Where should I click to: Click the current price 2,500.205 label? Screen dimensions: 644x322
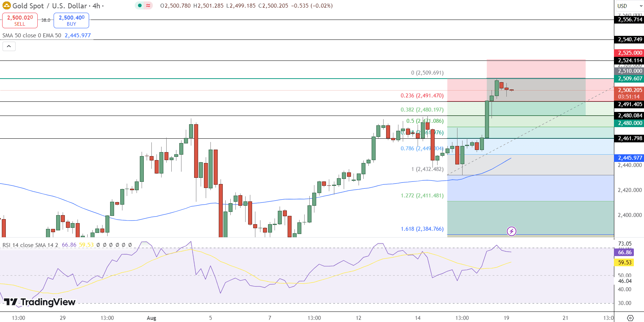click(629, 90)
